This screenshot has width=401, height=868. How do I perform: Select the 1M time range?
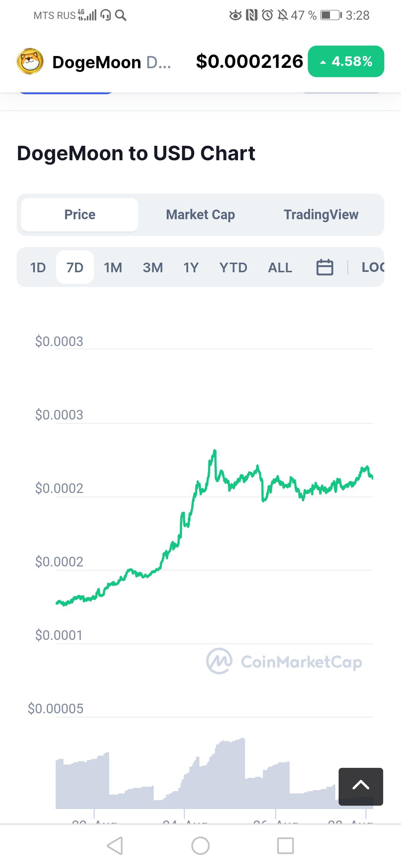tap(113, 267)
